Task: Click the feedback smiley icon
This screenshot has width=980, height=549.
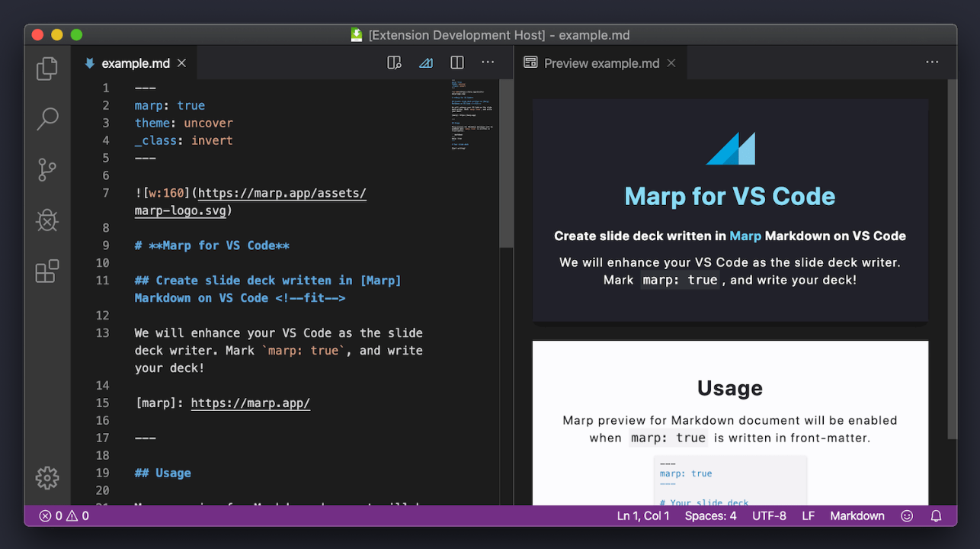Action: click(907, 516)
